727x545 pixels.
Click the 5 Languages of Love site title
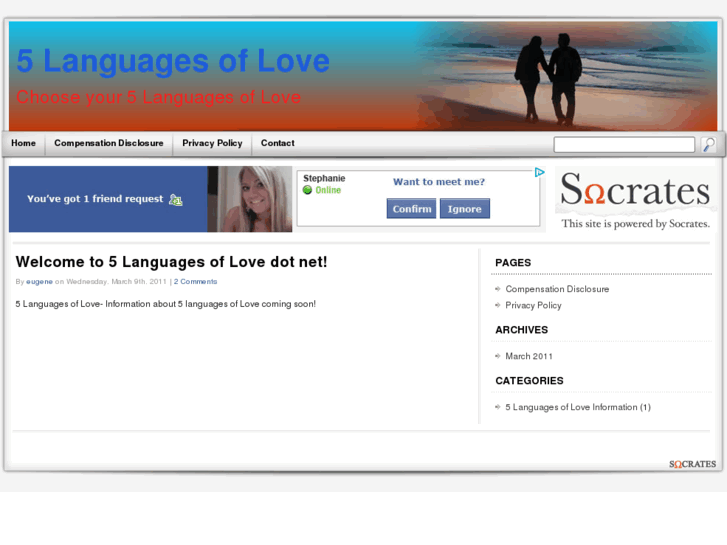click(x=173, y=61)
